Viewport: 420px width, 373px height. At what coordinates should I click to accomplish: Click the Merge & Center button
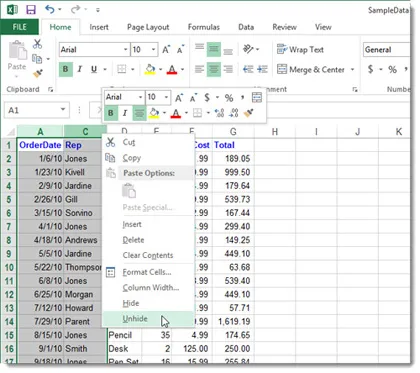pos(311,69)
